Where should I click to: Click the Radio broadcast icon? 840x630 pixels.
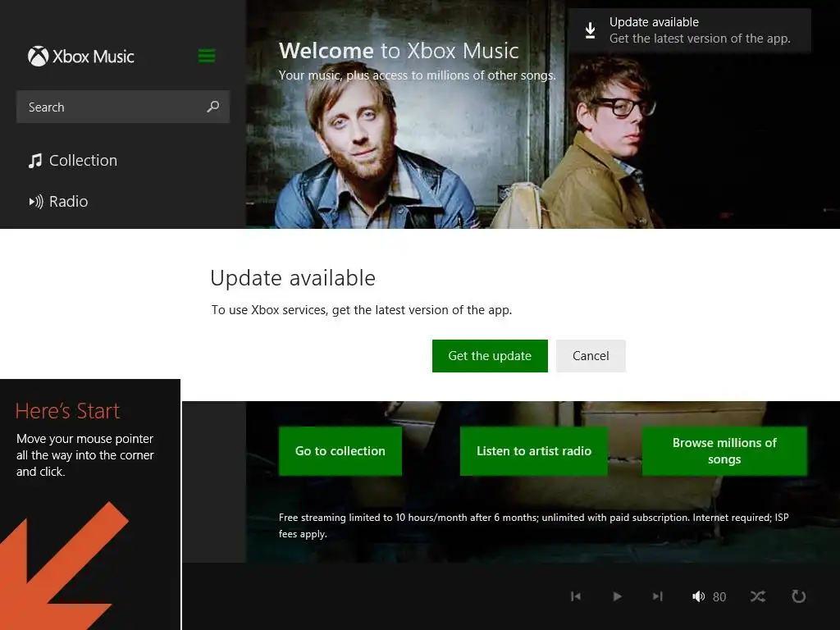click(36, 202)
